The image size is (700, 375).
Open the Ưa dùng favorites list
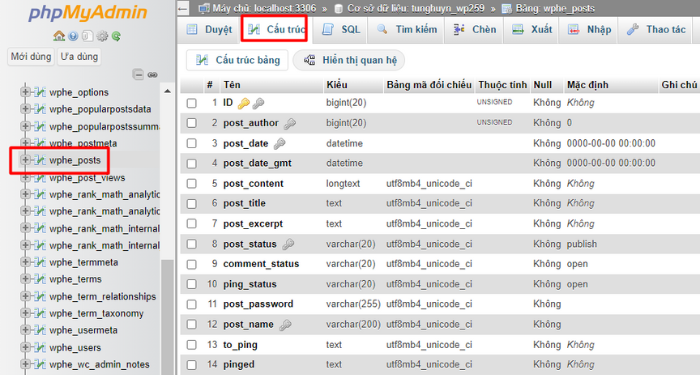click(79, 57)
